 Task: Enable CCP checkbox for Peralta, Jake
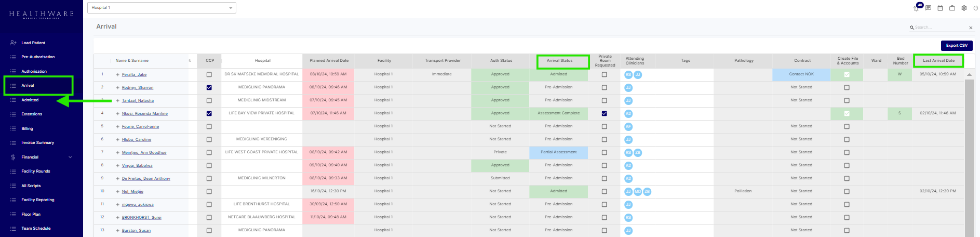pos(209,74)
